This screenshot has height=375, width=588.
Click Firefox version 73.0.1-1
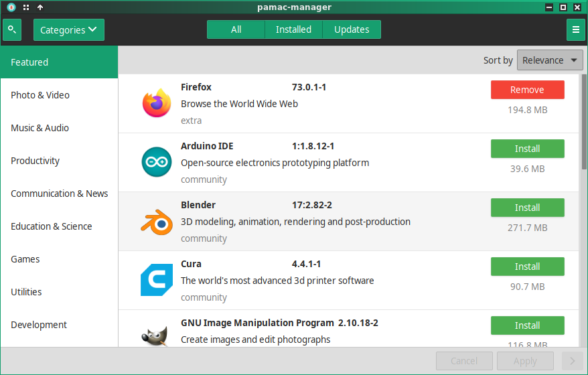309,87
